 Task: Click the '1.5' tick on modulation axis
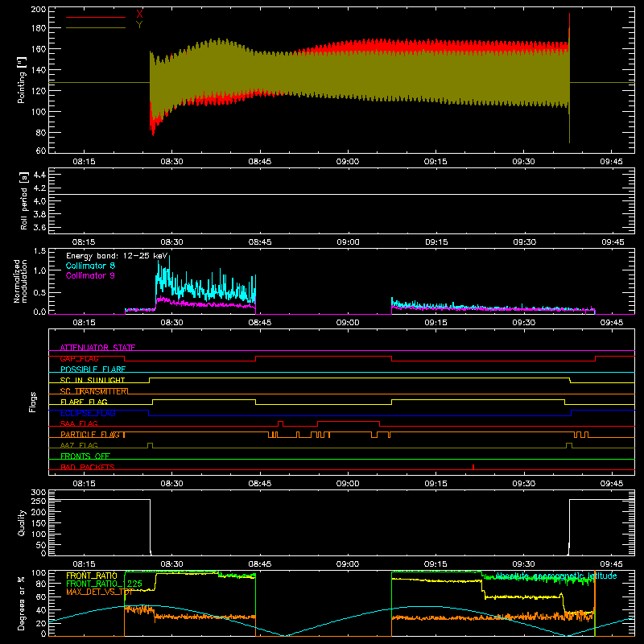39,251
